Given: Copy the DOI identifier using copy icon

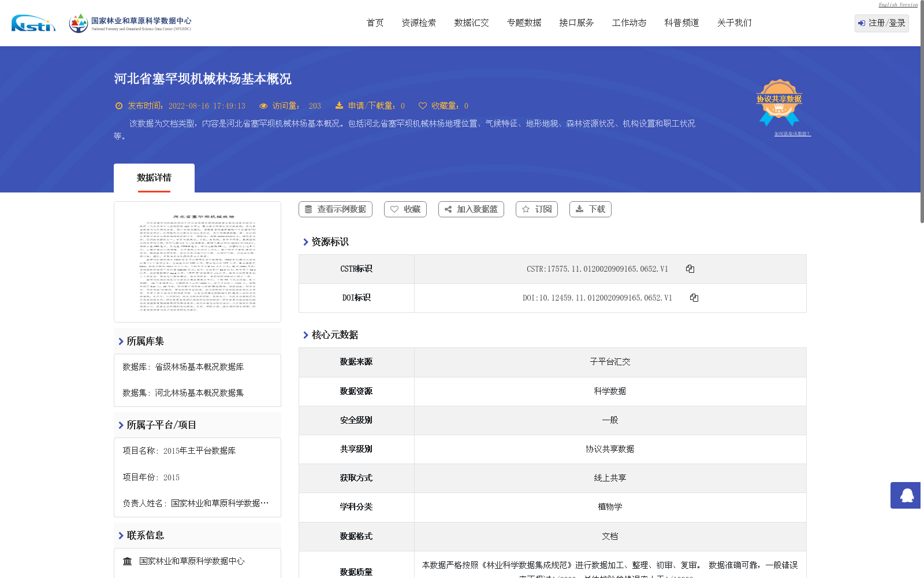Looking at the screenshot, I should coord(694,298).
